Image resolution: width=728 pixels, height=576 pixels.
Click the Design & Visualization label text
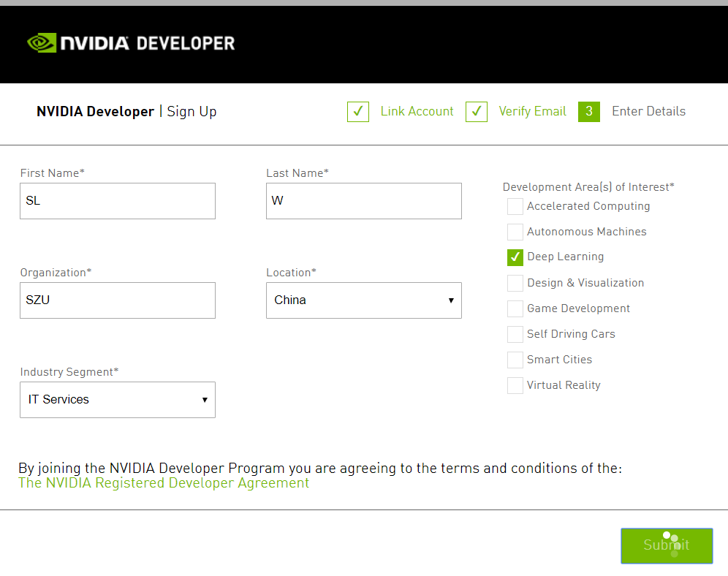pos(585,283)
